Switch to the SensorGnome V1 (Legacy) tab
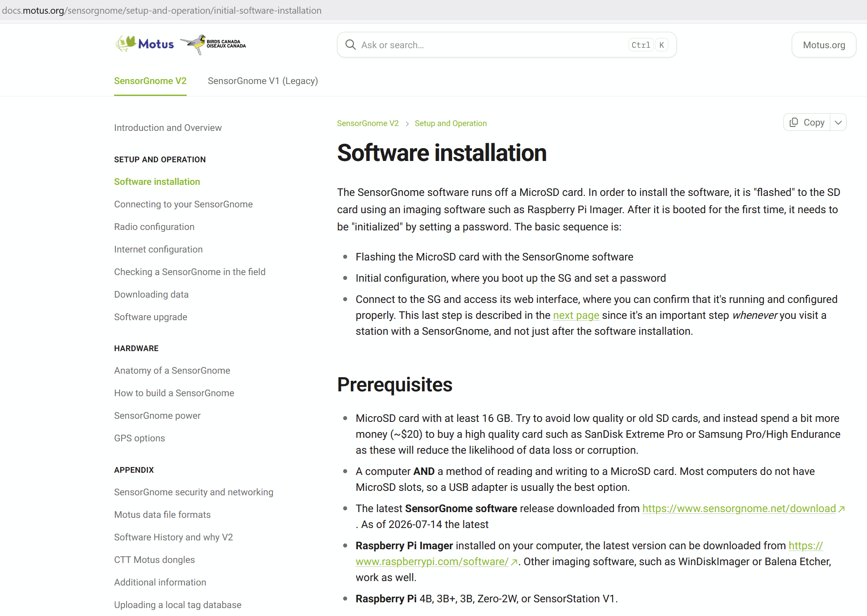The width and height of the screenshot is (867, 616). pos(263,81)
